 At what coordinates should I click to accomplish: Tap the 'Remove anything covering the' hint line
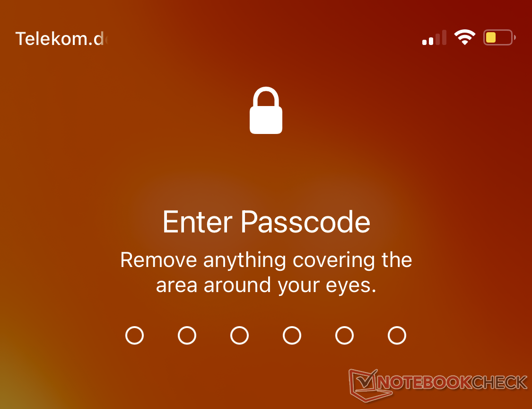click(266, 261)
